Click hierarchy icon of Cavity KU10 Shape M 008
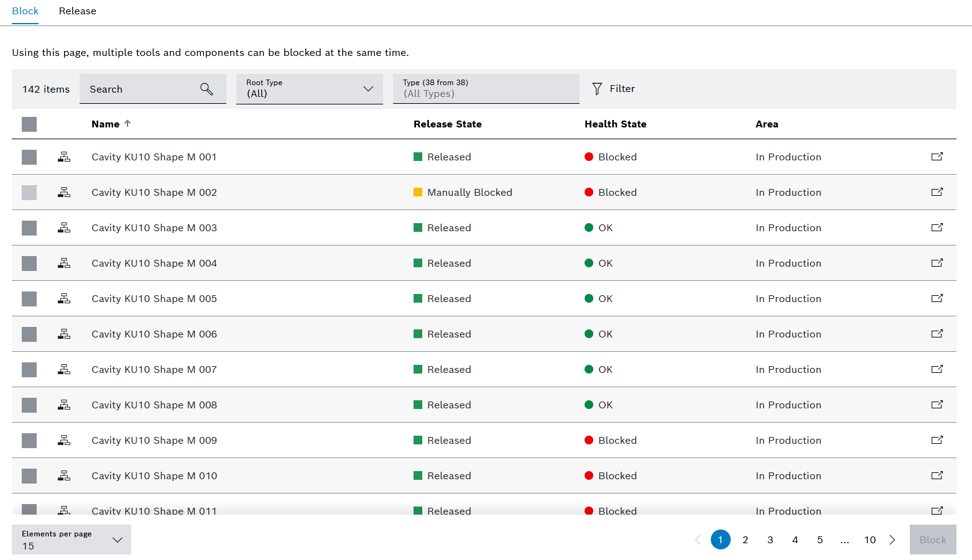 tap(64, 405)
